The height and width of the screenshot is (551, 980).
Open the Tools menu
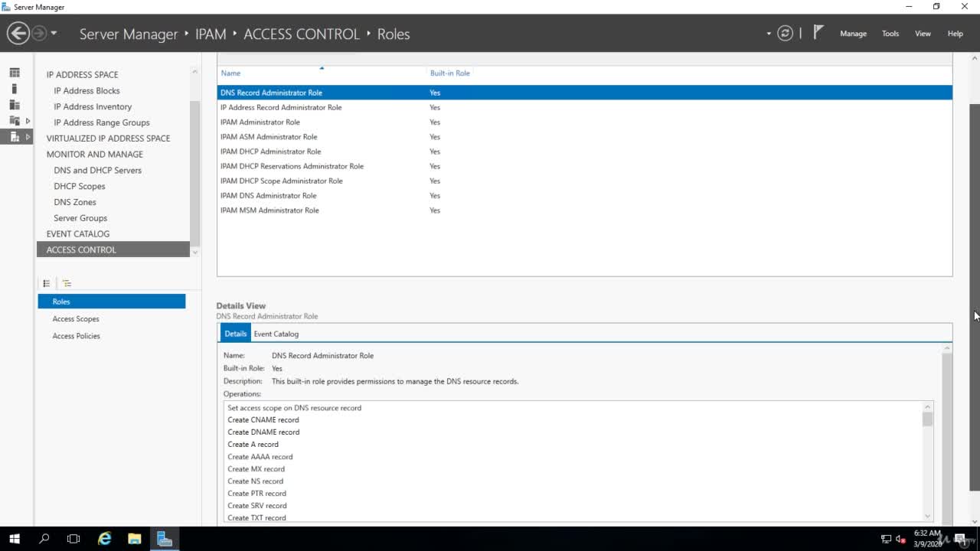coord(890,34)
